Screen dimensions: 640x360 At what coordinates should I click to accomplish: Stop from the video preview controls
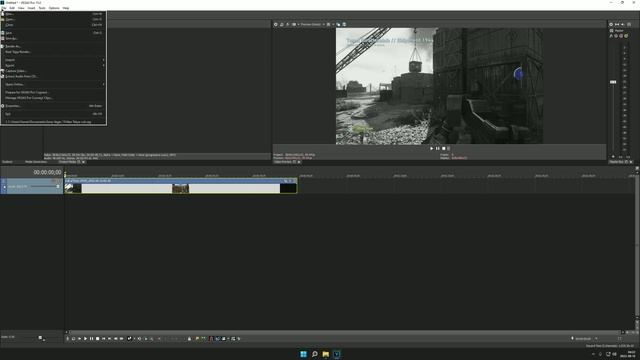(x=444, y=149)
